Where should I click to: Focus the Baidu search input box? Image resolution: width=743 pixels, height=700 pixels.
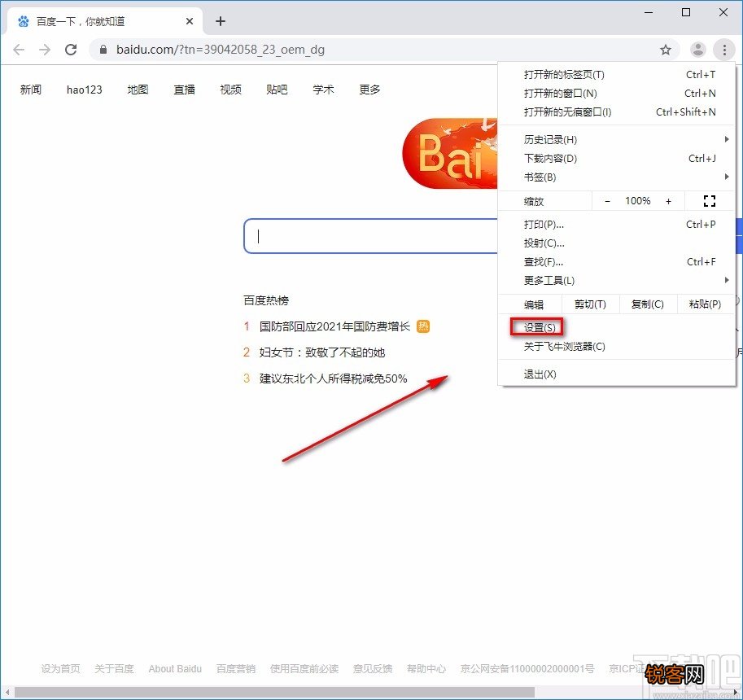370,236
